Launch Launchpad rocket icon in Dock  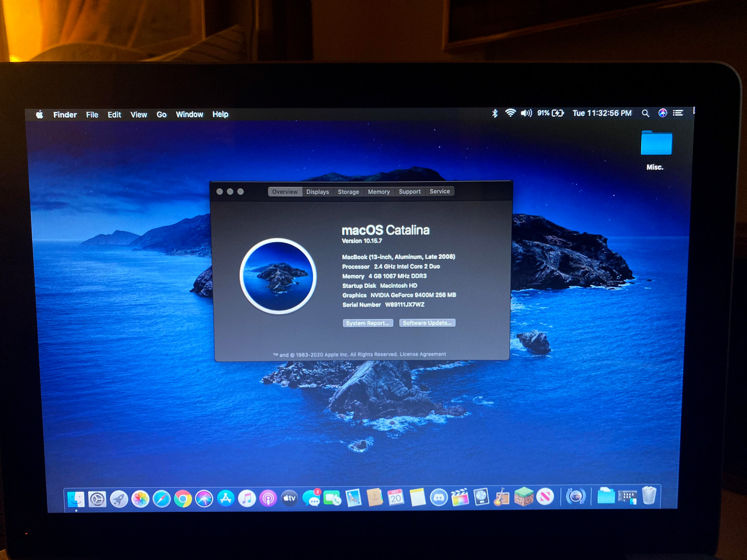click(119, 499)
